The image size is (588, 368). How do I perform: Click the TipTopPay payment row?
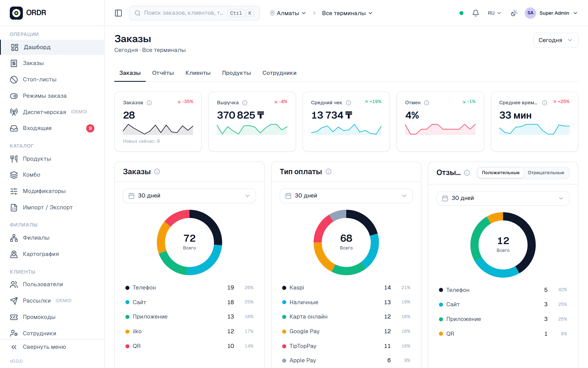pyautogui.click(x=346, y=346)
